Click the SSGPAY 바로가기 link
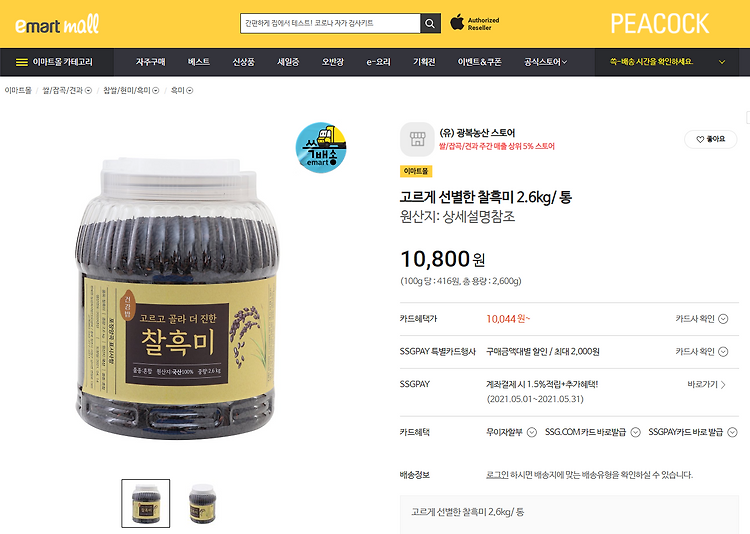Viewport: 750px width, 534px height. point(706,384)
